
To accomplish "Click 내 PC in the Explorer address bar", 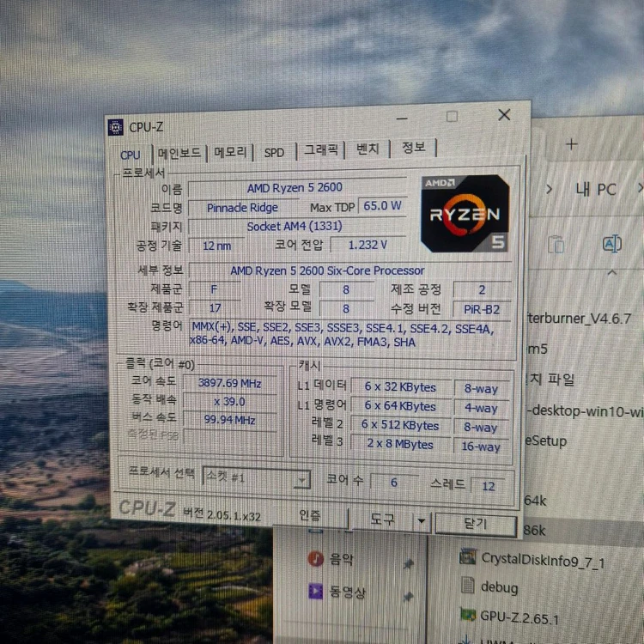I will (x=596, y=190).
